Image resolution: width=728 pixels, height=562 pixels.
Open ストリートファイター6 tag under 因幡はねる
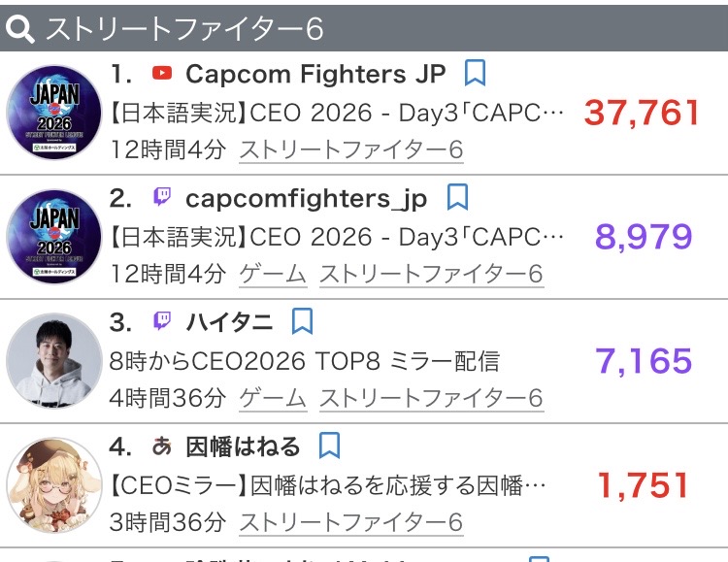[351, 522]
